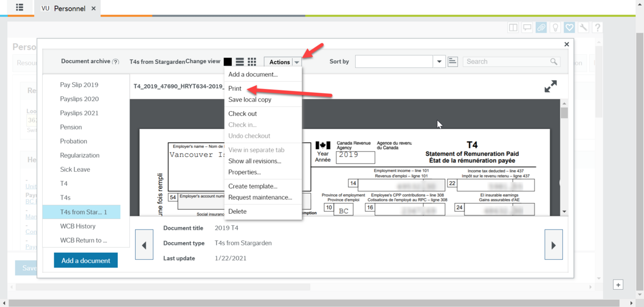Open the split view icon in top toolbar

pyautogui.click(x=513, y=27)
